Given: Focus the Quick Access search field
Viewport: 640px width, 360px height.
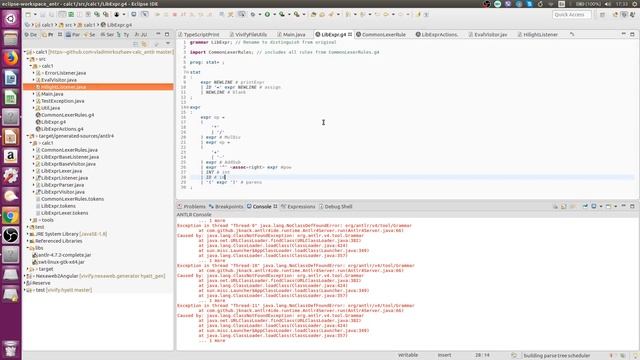Looking at the screenshot, I should [x=571, y=15].
